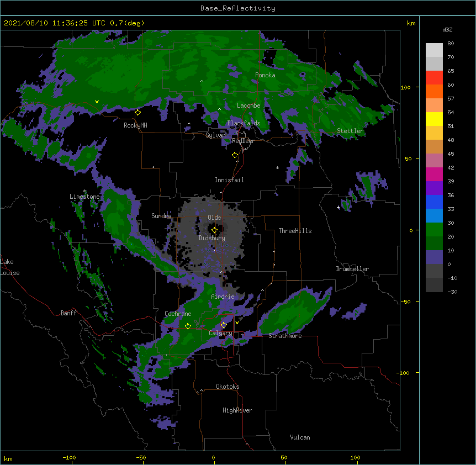Click the Stettler city label
The width and height of the screenshot is (476, 465).
pos(350,131)
